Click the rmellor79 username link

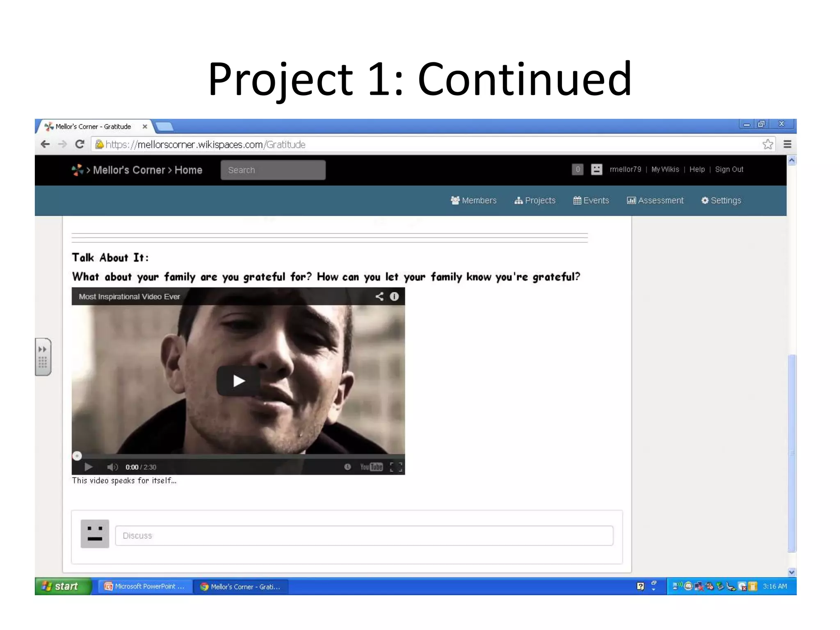click(625, 169)
